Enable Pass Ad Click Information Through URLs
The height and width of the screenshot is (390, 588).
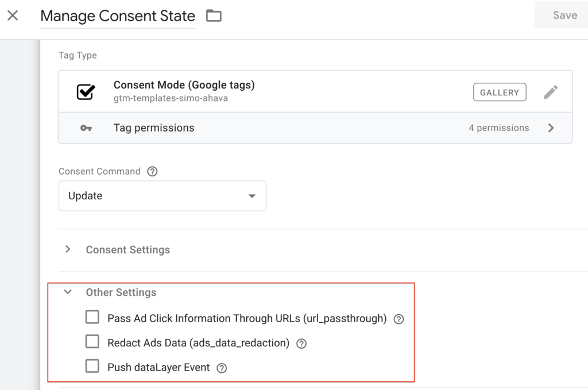tap(92, 318)
